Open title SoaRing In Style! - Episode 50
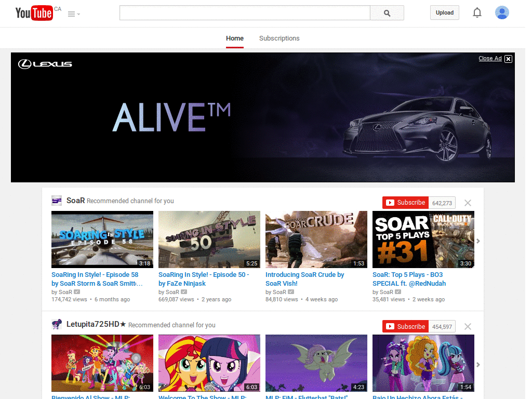Viewport: 532px width, 399px height. pyautogui.click(x=204, y=279)
